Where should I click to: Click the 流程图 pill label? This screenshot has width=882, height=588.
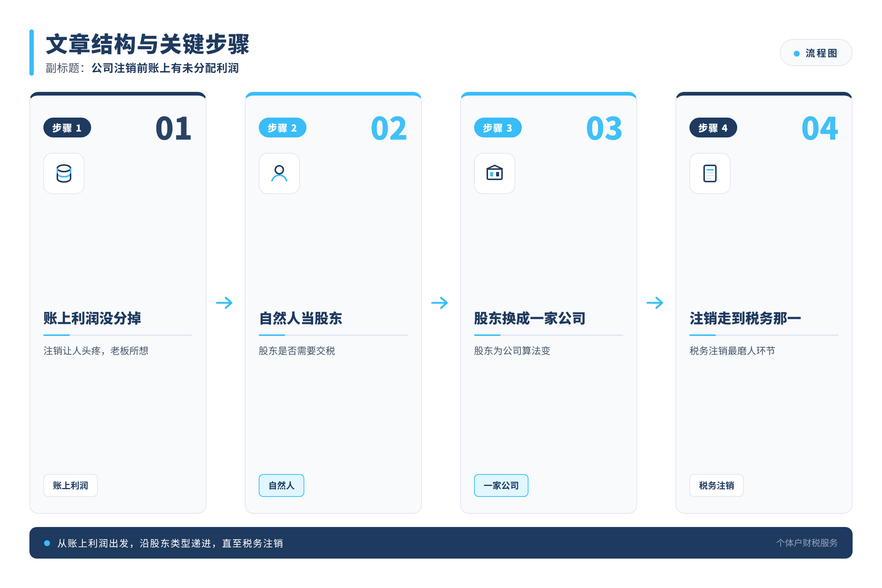[x=815, y=53]
